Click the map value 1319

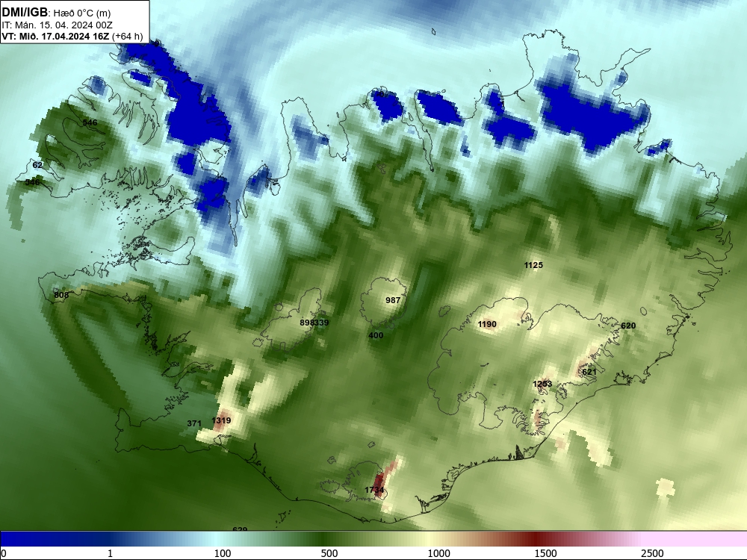tap(221, 420)
